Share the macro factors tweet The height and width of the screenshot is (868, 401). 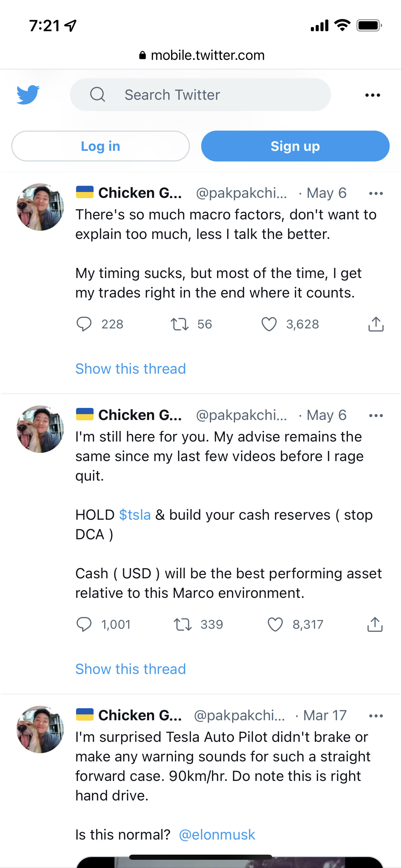click(x=376, y=324)
